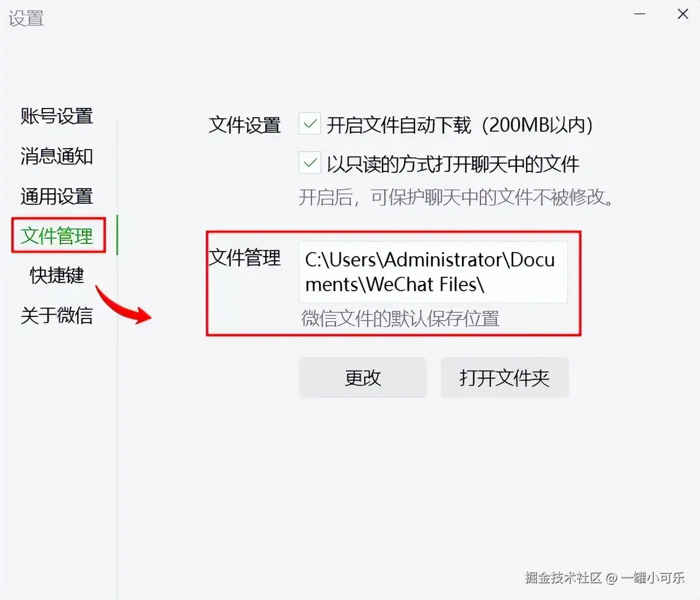Click the 微信文件的默认保存位置 hint text
Image resolution: width=700 pixels, height=600 pixels.
click(x=400, y=319)
